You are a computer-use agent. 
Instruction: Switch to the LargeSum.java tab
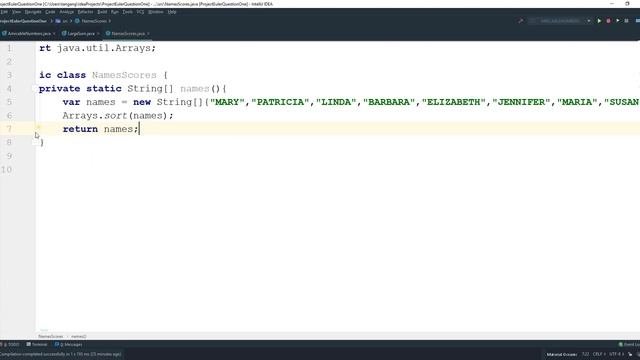click(x=81, y=33)
